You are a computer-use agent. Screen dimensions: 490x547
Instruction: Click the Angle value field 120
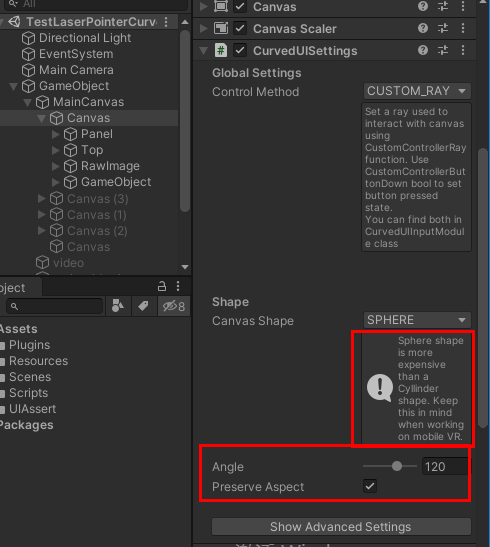[x=445, y=466]
